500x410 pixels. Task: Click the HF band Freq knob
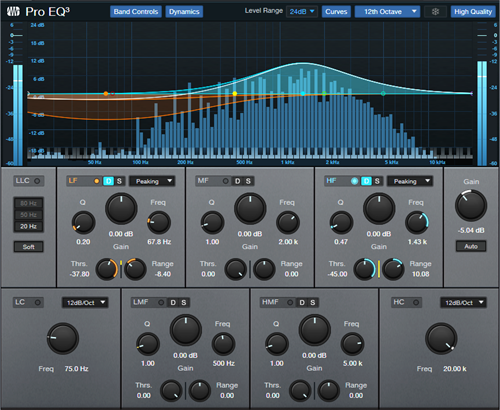[417, 222]
